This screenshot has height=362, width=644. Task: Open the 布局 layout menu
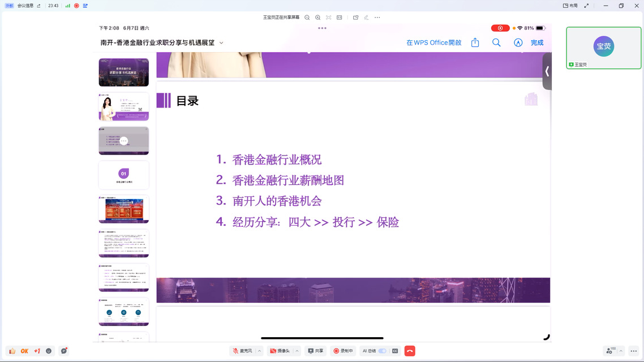click(570, 6)
